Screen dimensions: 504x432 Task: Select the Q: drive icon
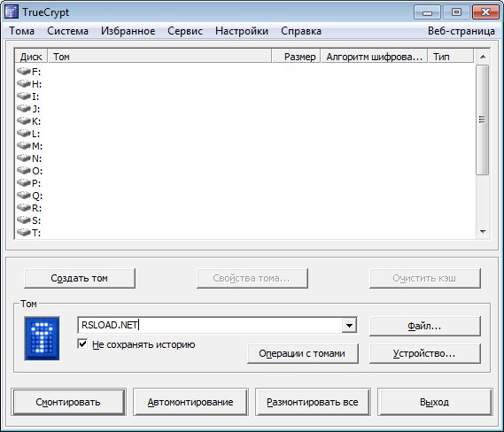[x=24, y=196]
